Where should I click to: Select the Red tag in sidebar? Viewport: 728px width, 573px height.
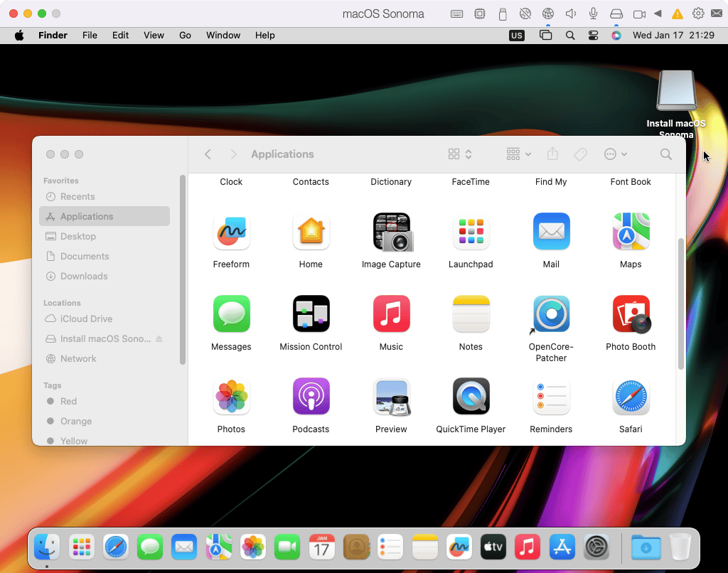pos(68,401)
